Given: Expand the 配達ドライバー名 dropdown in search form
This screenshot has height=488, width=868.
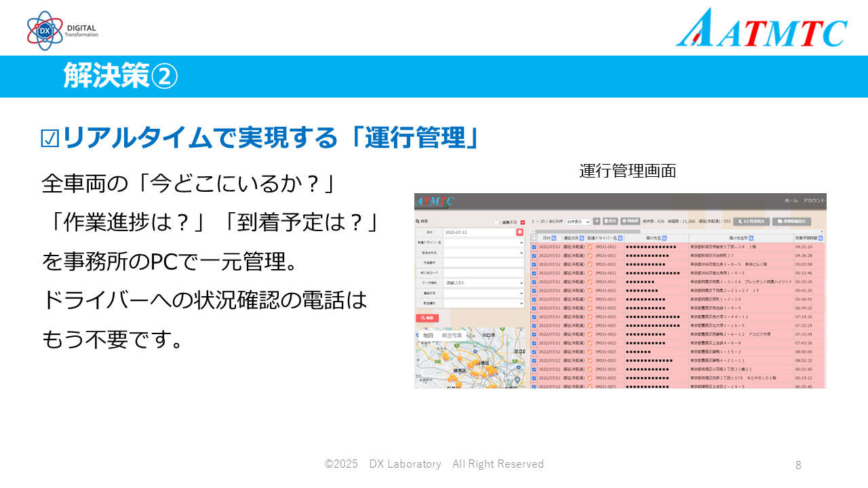Looking at the screenshot, I should (x=484, y=243).
